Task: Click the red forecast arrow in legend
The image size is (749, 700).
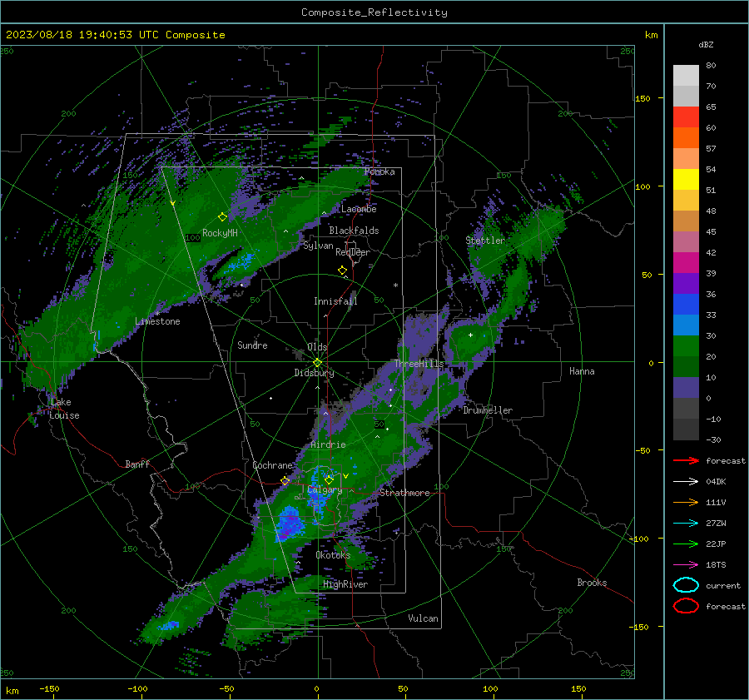Action: click(686, 460)
